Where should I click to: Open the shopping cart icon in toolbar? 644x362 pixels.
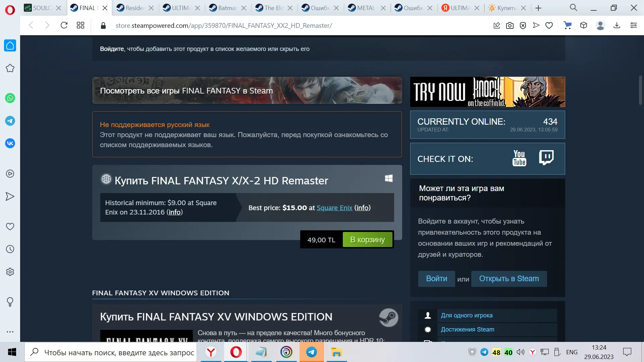click(x=568, y=25)
